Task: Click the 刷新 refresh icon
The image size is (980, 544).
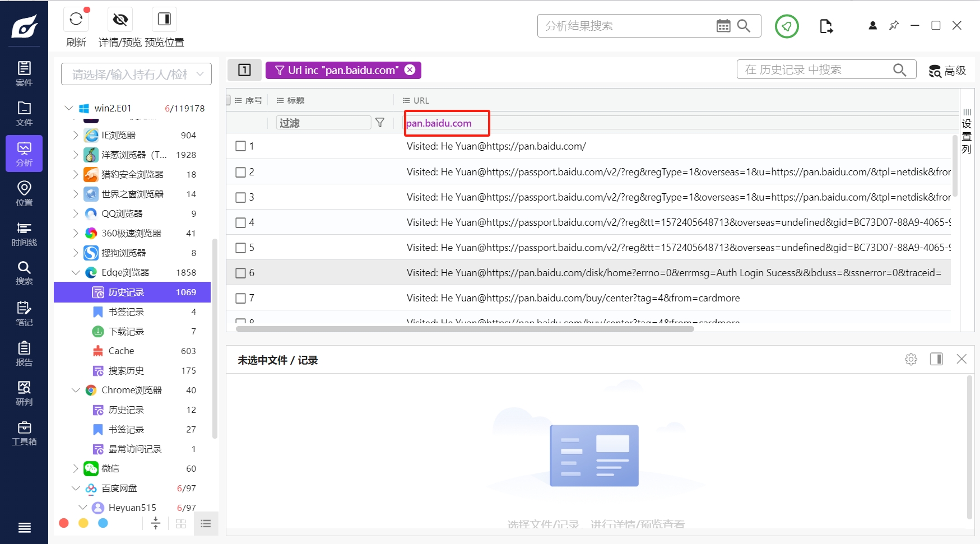Action: (x=76, y=20)
